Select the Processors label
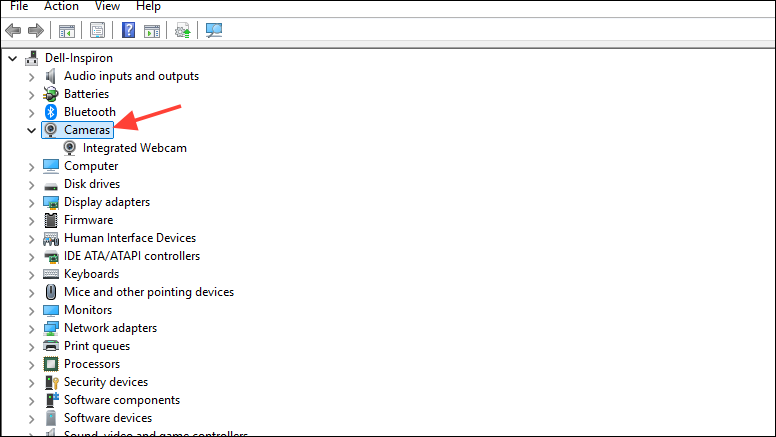Image resolution: width=776 pixels, height=437 pixels. point(92,364)
